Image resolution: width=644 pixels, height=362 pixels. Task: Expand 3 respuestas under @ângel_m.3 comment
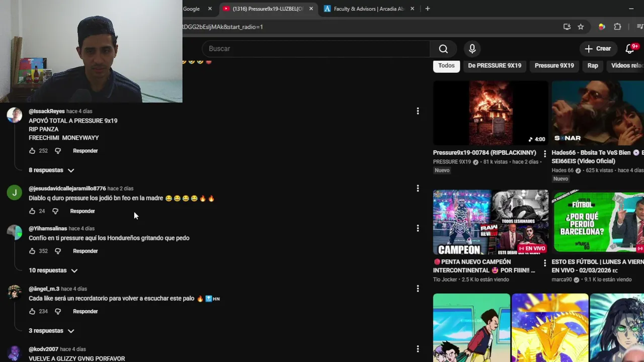click(x=51, y=331)
